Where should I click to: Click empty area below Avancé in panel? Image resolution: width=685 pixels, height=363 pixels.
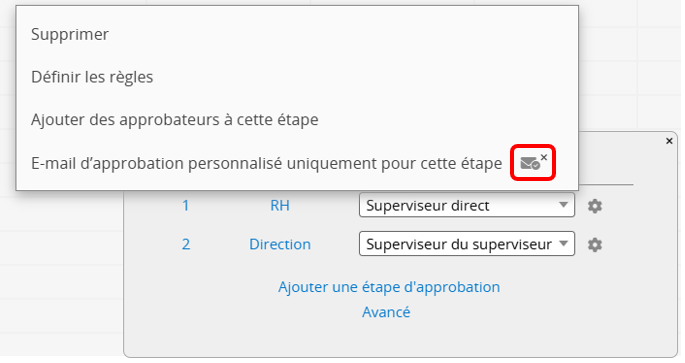386,339
